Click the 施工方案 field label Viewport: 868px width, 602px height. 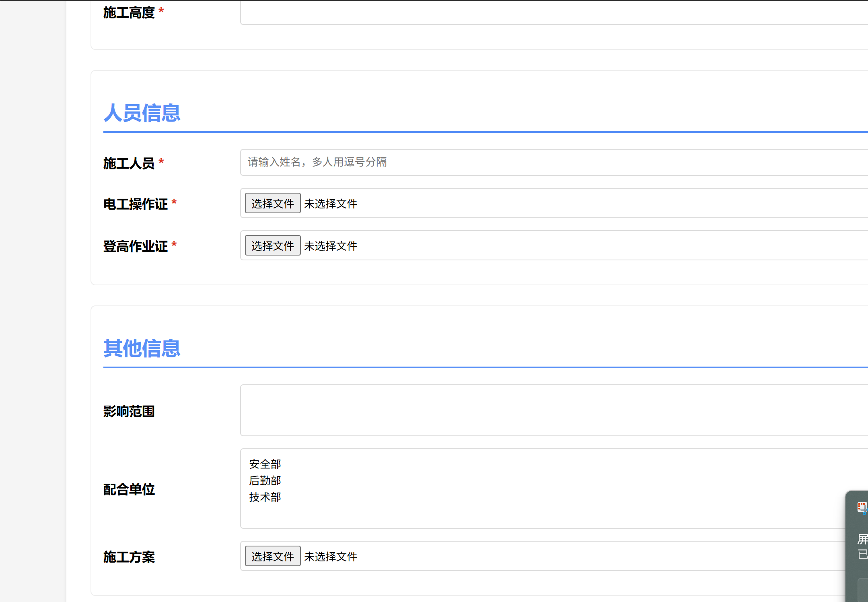pos(129,557)
